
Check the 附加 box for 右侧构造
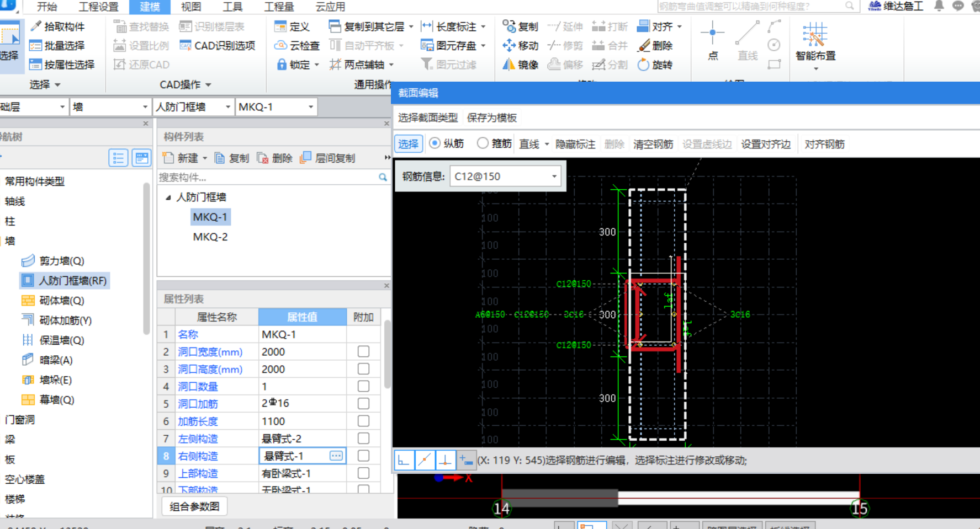(x=363, y=456)
